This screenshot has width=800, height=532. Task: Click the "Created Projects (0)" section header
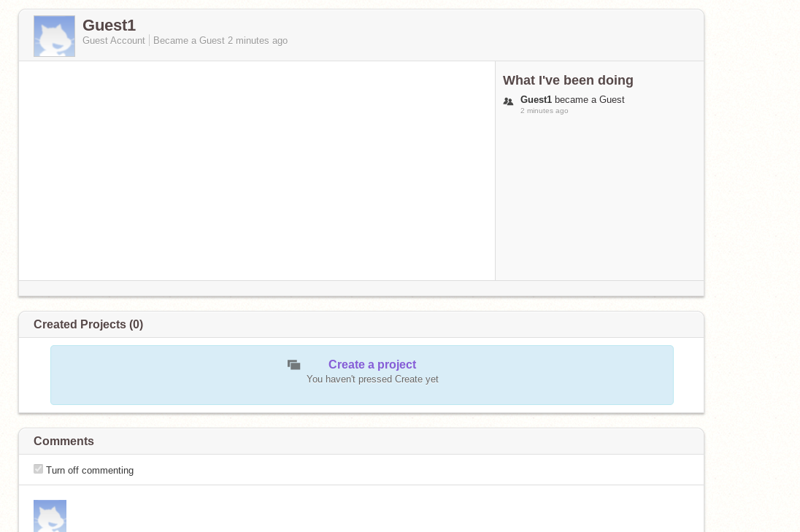point(88,325)
